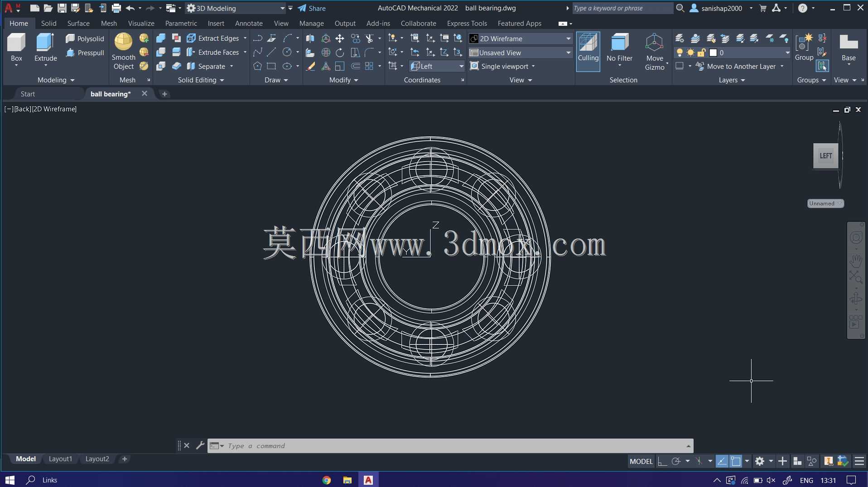Open the Left UCS dropdown

(437, 66)
